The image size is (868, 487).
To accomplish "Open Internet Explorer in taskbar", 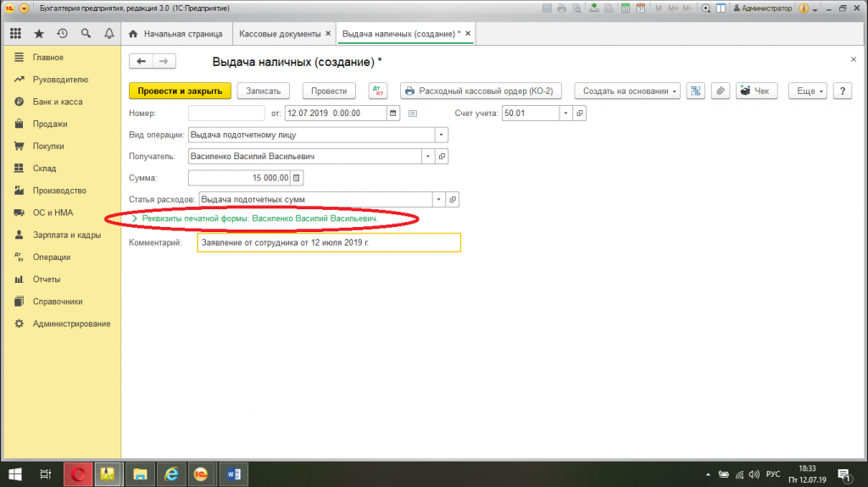I will 171,474.
